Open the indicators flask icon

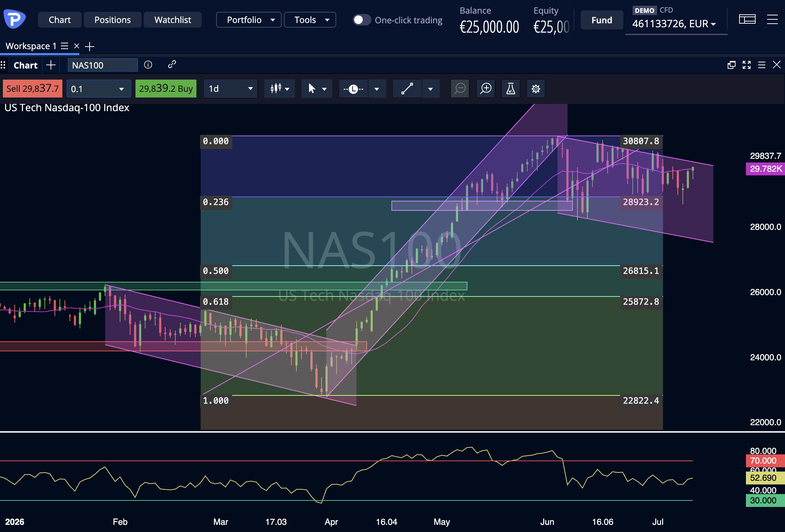point(511,89)
